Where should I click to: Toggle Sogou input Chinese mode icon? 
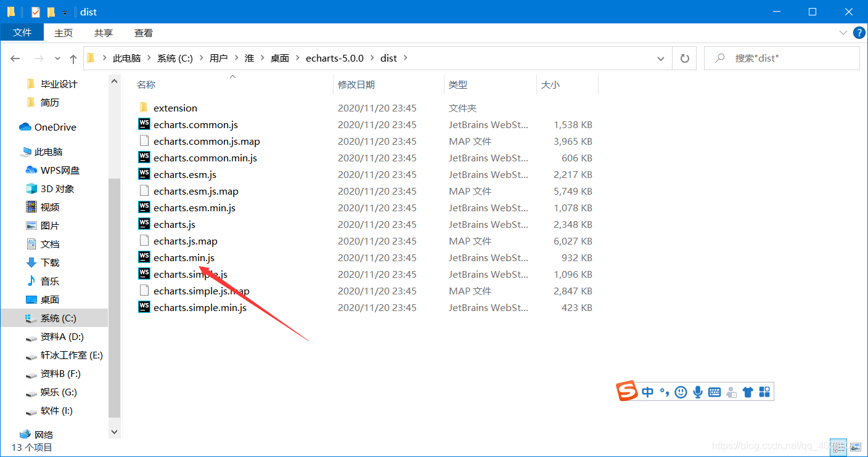(647, 392)
